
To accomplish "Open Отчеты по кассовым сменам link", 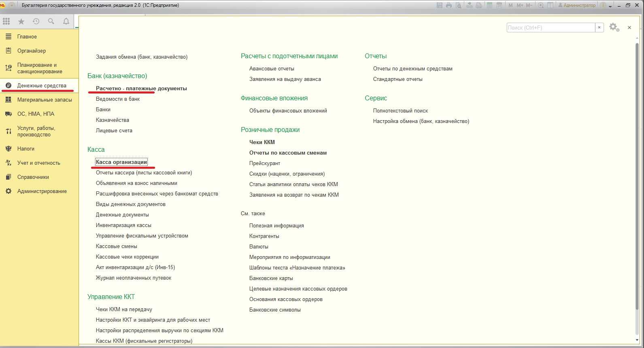I will click(288, 153).
